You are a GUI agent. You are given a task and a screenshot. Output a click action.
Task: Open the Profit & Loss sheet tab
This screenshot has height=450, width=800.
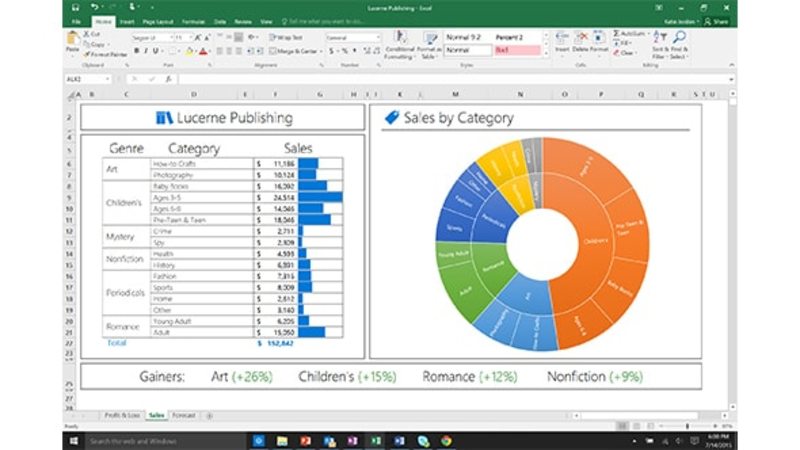click(x=122, y=415)
